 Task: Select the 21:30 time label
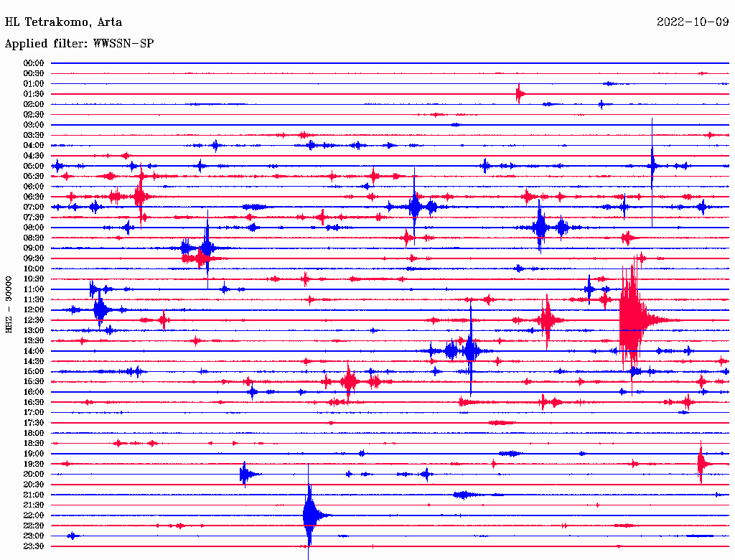(x=34, y=505)
